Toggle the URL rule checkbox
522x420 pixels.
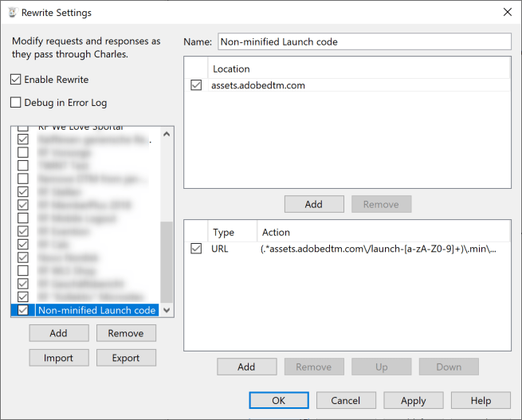tap(196, 249)
